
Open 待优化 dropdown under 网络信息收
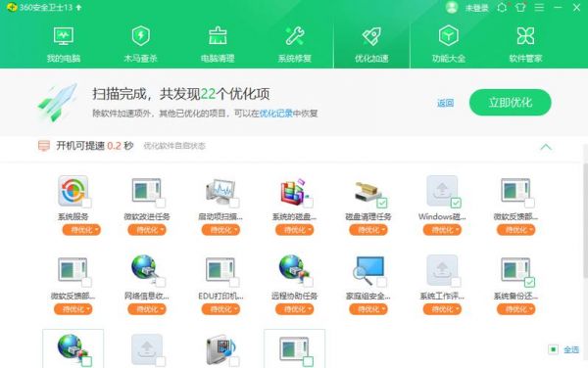(147, 309)
